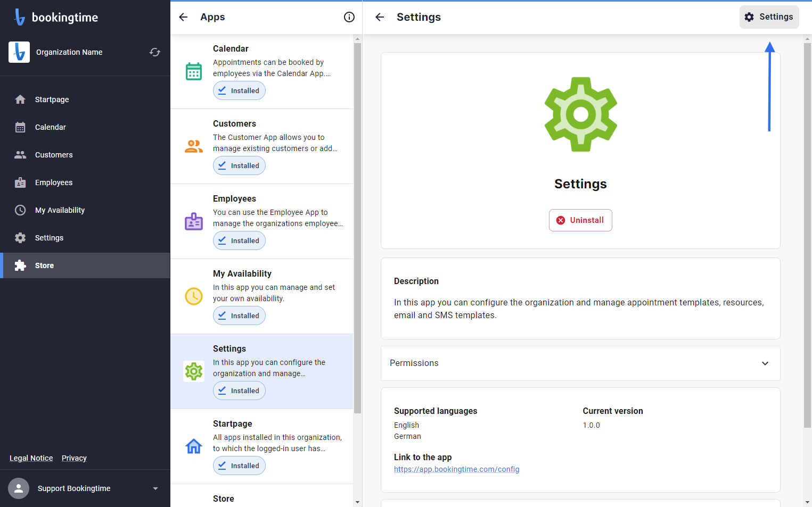Open the Settings button in top right
Image resolution: width=812 pixels, height=507 pixels.
(x=769, y=17)
